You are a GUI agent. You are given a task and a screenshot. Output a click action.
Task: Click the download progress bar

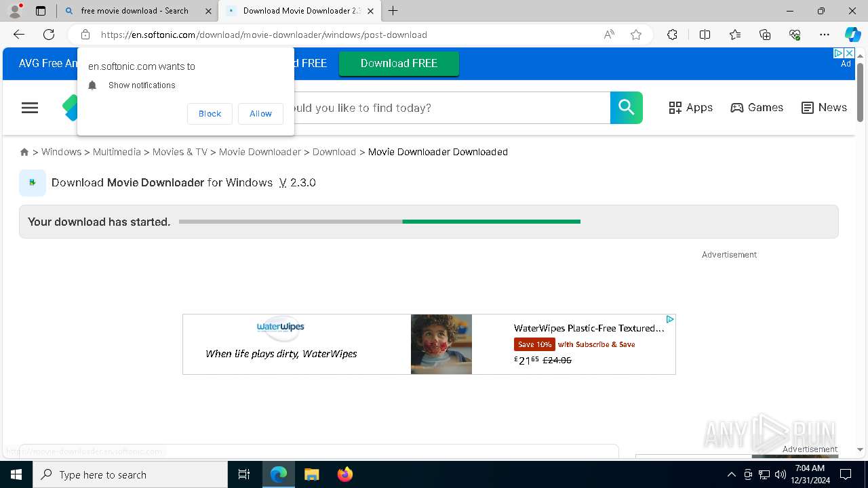click(x=380, y=222)
